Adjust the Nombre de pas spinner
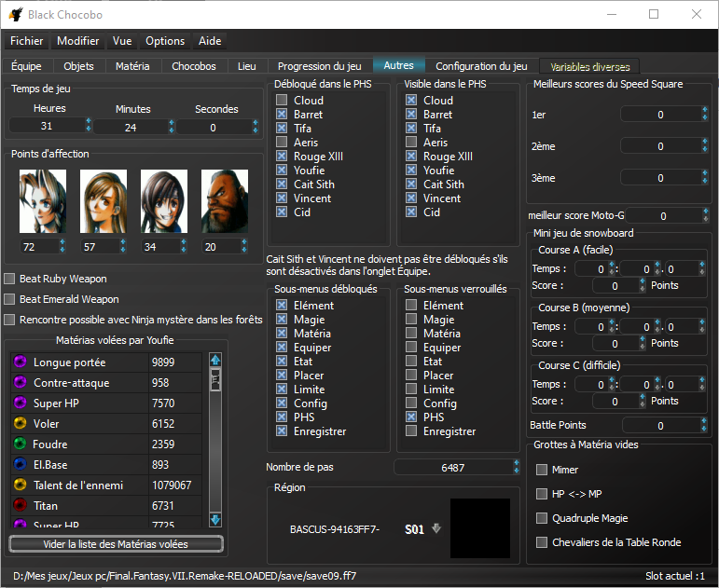Image resolution: width=719 pixels, height=588 pixels. pyautogui.click(x=516, y=468)
